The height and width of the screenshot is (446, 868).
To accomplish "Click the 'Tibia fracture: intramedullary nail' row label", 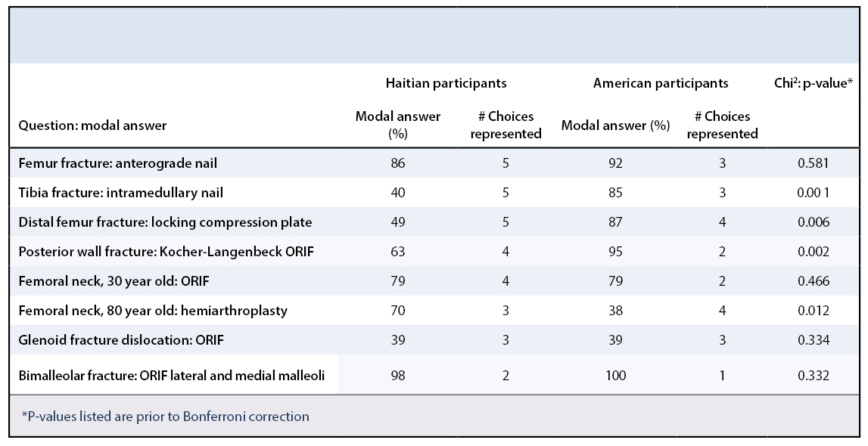I will click(120, 193).
